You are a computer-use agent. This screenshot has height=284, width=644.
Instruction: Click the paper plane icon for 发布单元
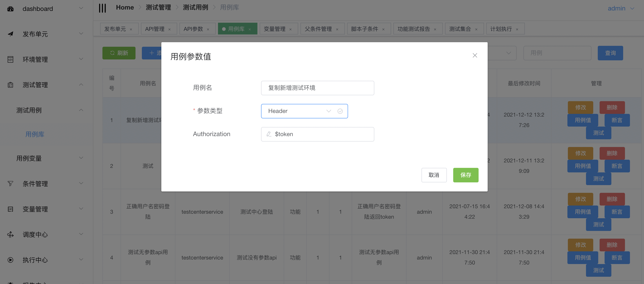click(10, 34)
